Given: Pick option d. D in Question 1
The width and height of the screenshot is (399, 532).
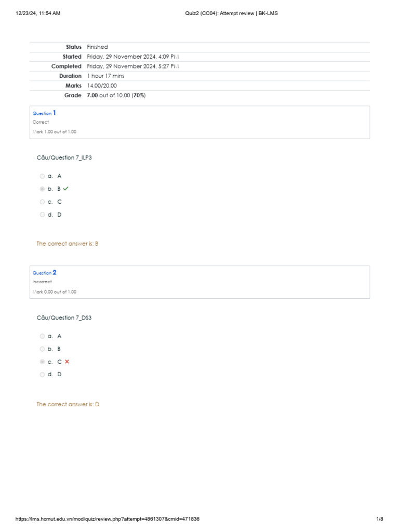Looking at the screenshot, I should coord(42,215).
